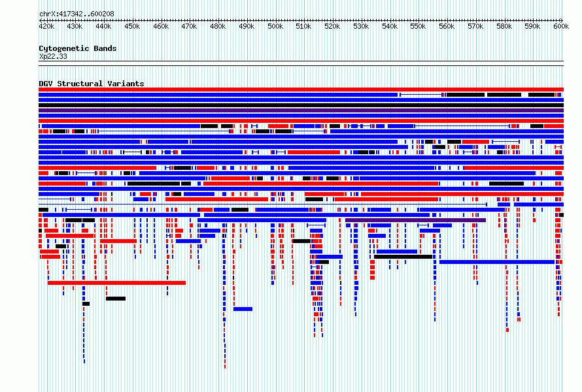Click the 420k ruler label
Screen dimensions: 582x392
46,26
